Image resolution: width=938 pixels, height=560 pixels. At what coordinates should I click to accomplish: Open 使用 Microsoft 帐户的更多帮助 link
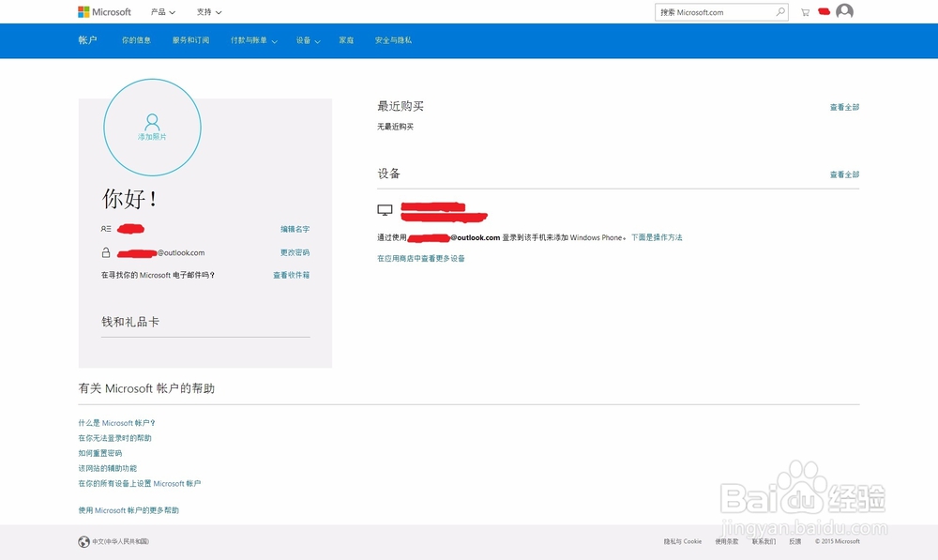(129, 510)
